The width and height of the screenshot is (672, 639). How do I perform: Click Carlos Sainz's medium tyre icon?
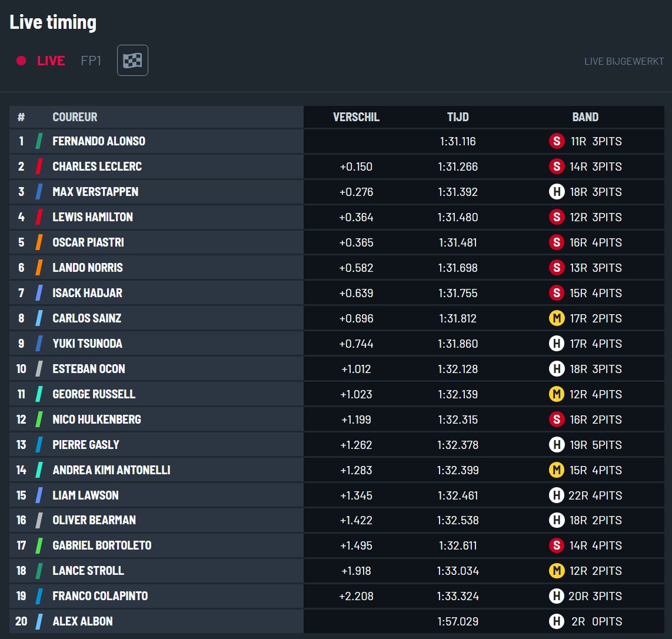(x=556, y=318)
